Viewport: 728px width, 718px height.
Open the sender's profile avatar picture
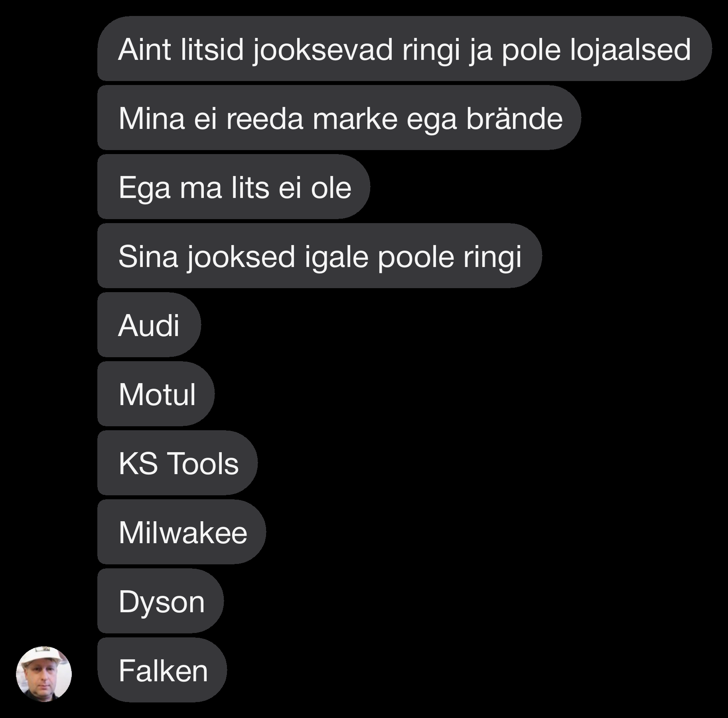44,674
